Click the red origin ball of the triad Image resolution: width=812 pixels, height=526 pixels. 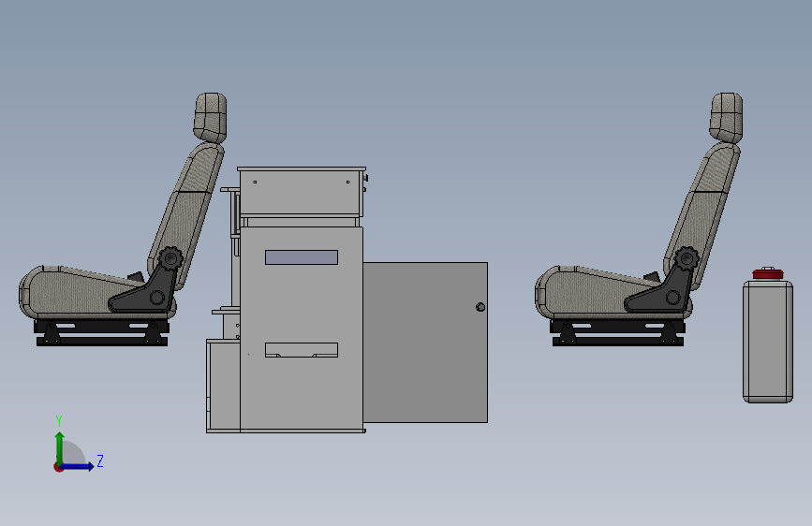click(x=58, y=467)
